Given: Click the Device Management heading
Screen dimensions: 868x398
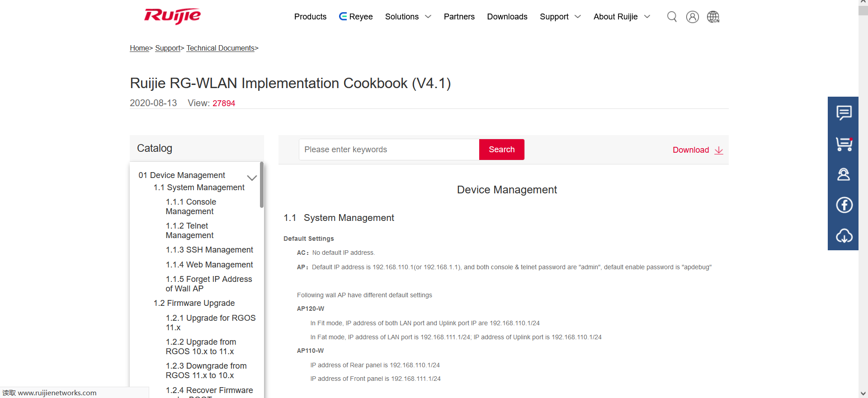Looking at the screenshot, I should click(507, 190).
